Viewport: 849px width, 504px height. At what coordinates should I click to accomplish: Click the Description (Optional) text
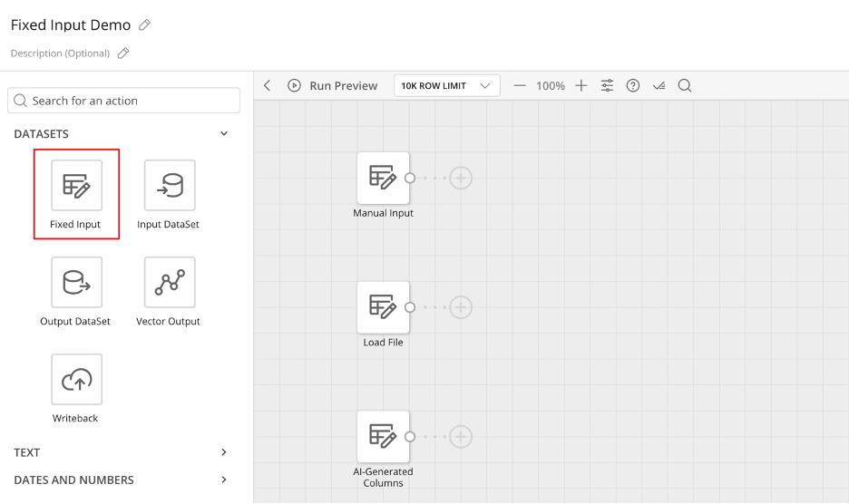coord(60,53)
